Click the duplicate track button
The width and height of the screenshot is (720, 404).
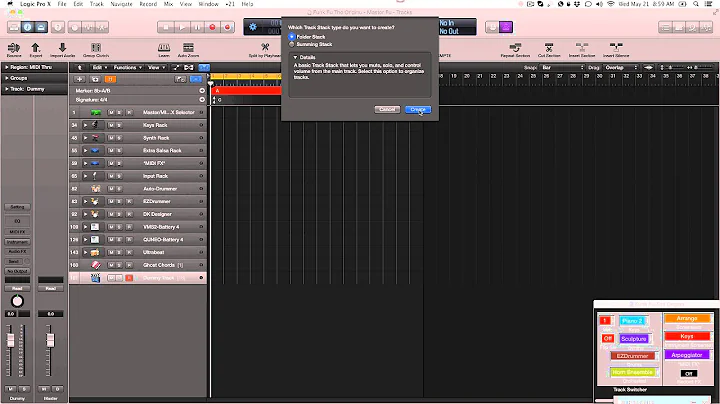pyautogui.click(x=95, y=79)
